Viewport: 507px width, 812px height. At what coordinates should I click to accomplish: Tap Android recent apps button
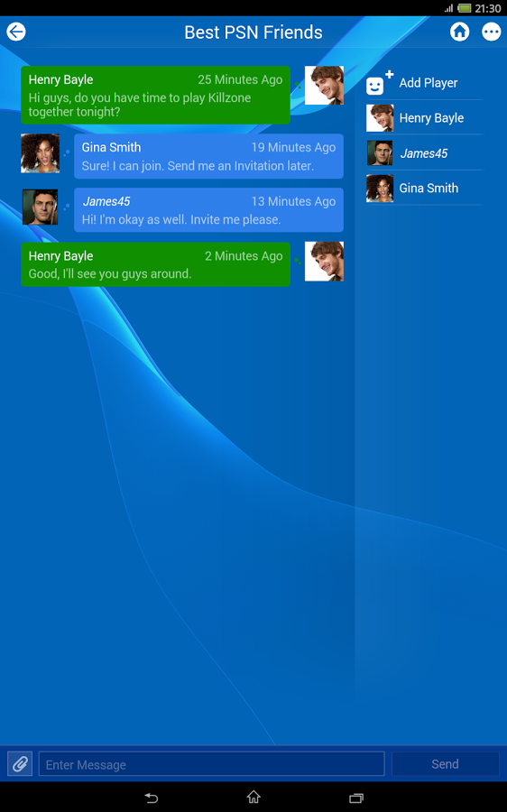356,798
